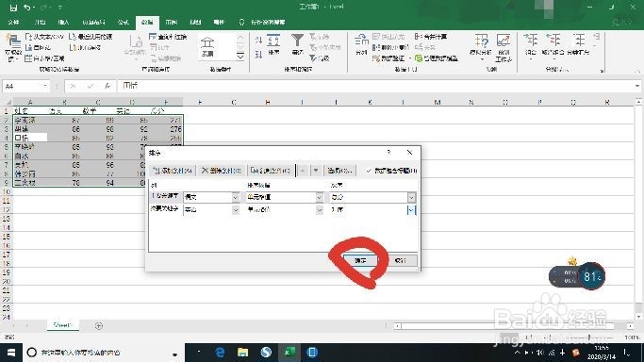
Task: Switch to the Formulas tab
Action: pos(124,23)
